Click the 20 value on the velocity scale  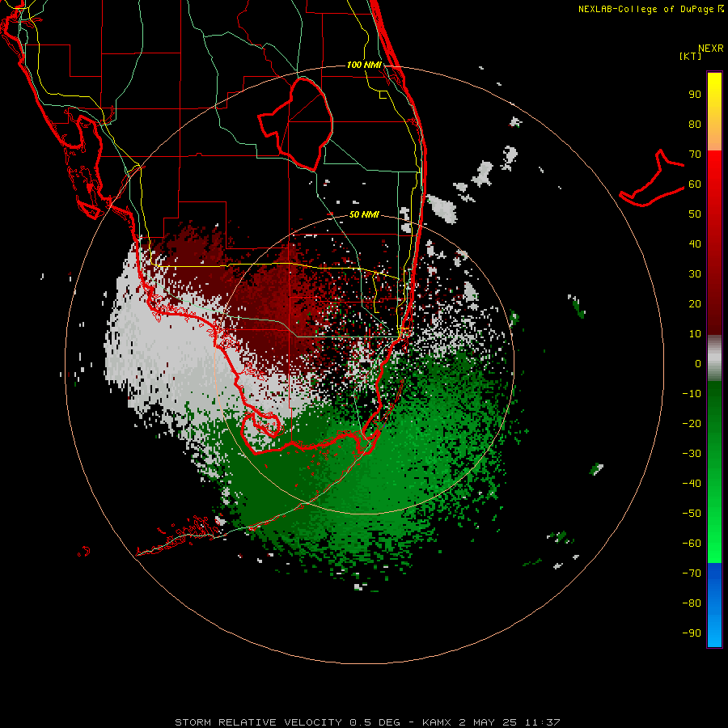tap(695, 303)
